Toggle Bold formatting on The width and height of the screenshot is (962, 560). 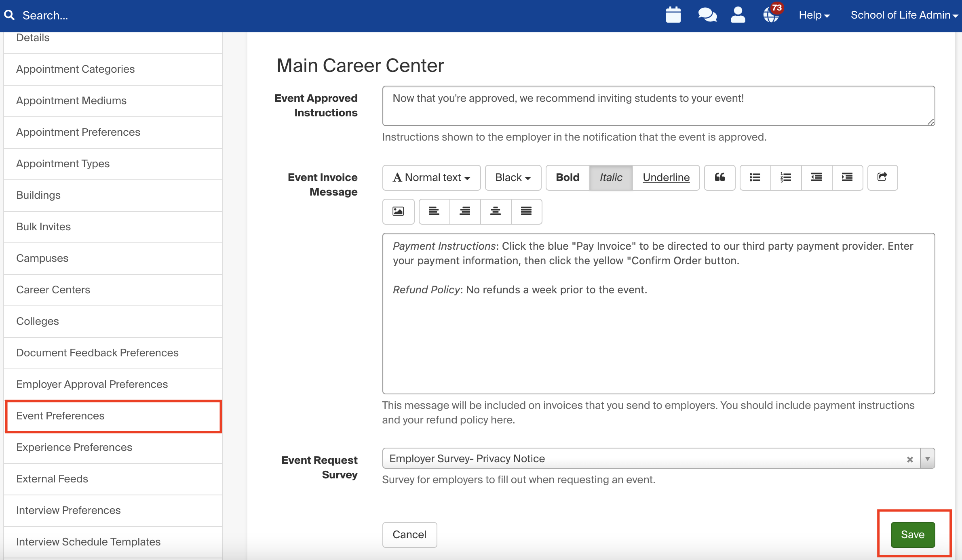pos(567,177)
